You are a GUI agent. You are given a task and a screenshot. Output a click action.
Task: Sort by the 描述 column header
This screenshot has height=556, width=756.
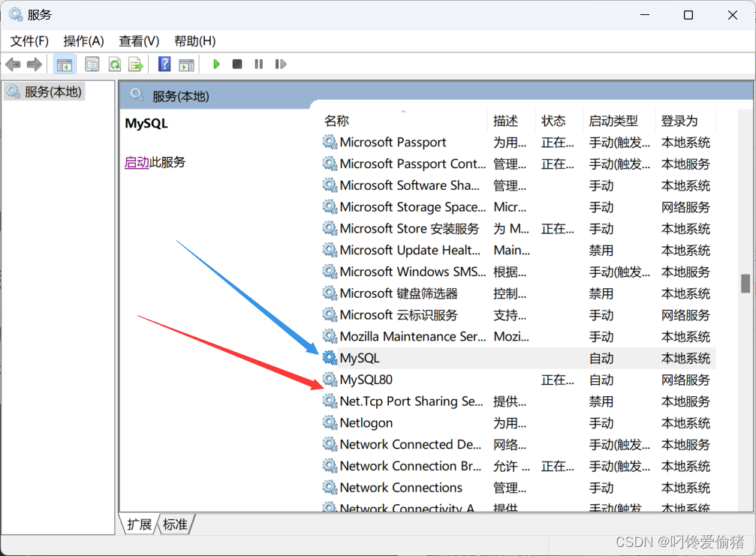pos(506,121)
